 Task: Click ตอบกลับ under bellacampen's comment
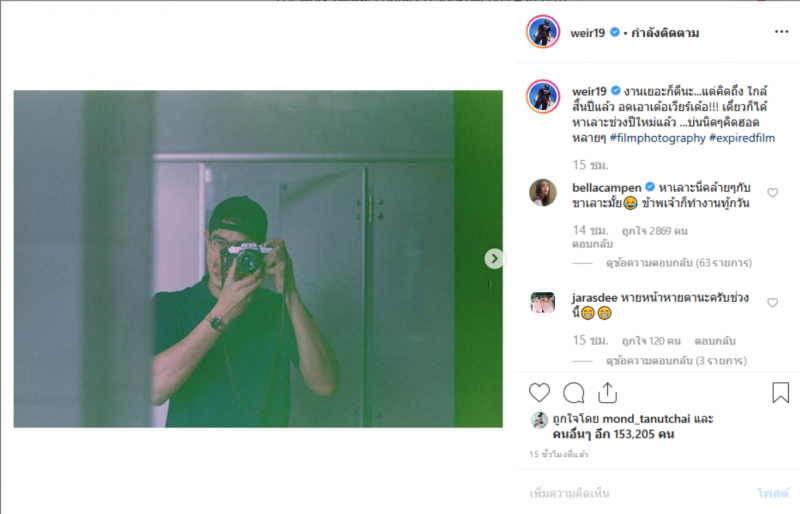click(x=589, y=244)
